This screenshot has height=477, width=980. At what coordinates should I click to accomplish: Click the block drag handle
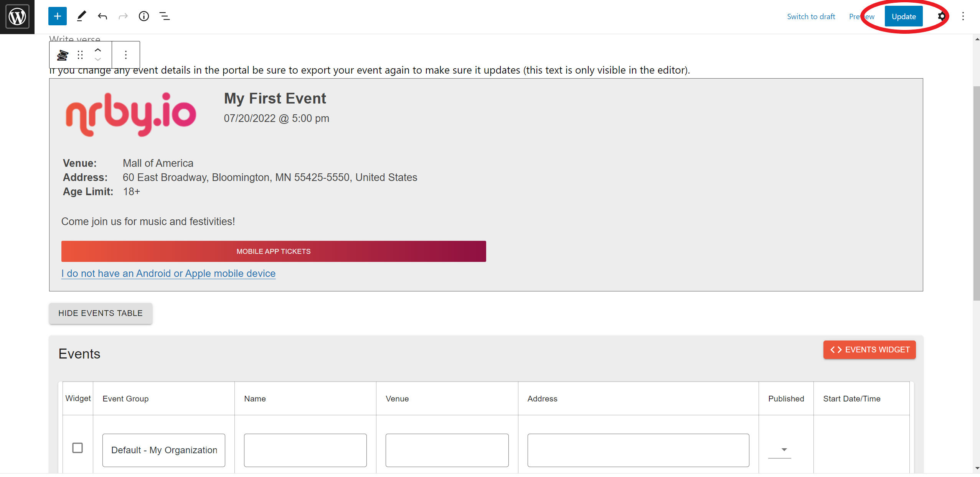coord(80,55)
